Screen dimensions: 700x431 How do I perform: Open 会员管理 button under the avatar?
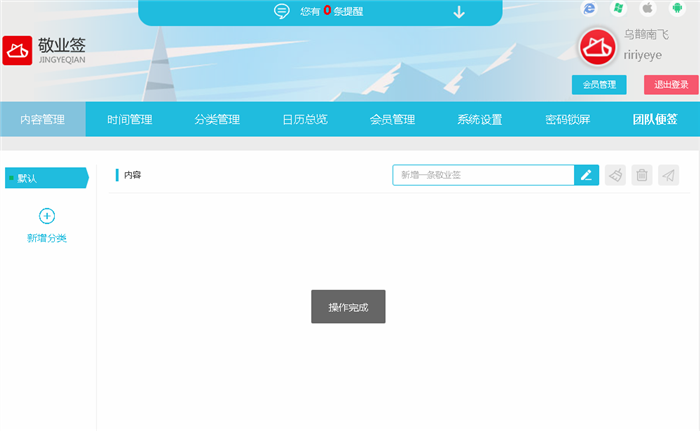click(599, 84)
